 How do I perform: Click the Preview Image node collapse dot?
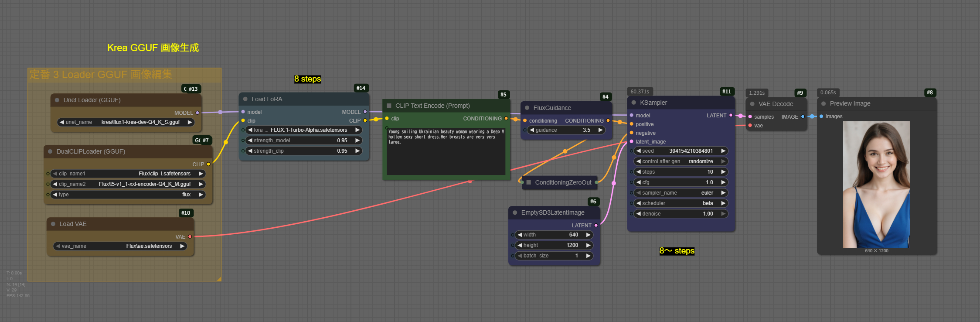click(x=823, y=103)
